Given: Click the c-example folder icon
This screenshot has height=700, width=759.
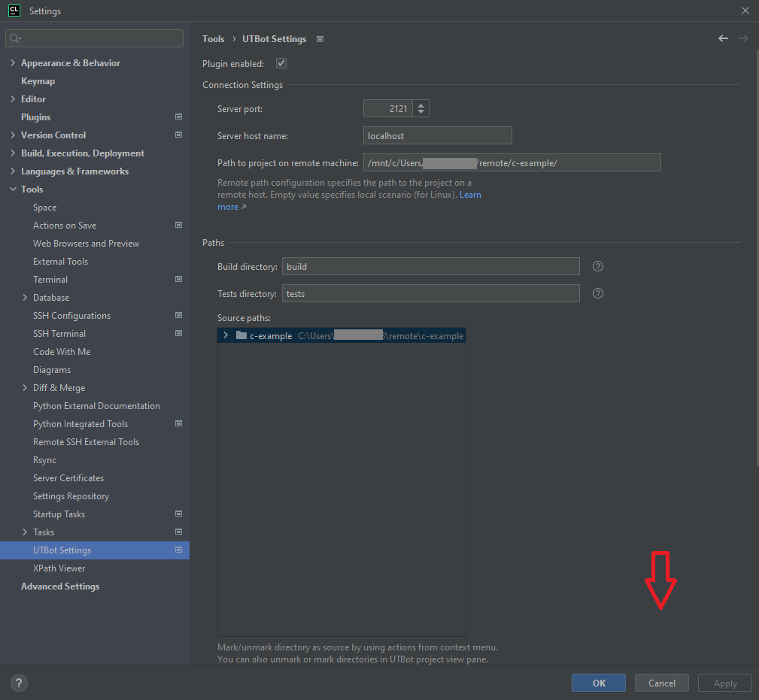Looking at the screenshot, I should [x=241, y=335].
